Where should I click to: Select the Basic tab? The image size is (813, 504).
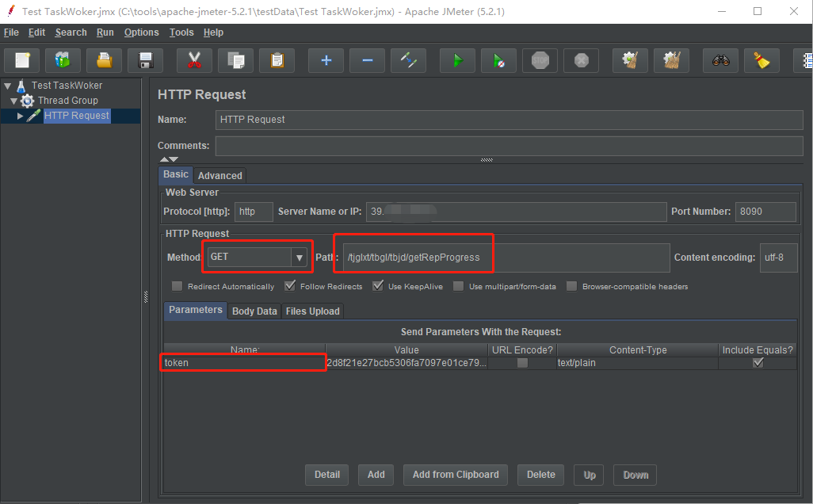[x=176, y=175]
